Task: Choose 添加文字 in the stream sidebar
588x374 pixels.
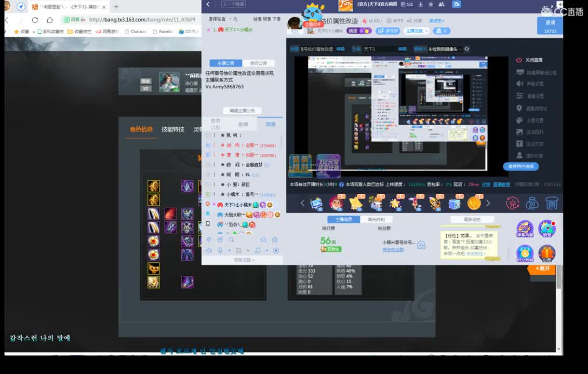Action: click(x=530, y=144)
